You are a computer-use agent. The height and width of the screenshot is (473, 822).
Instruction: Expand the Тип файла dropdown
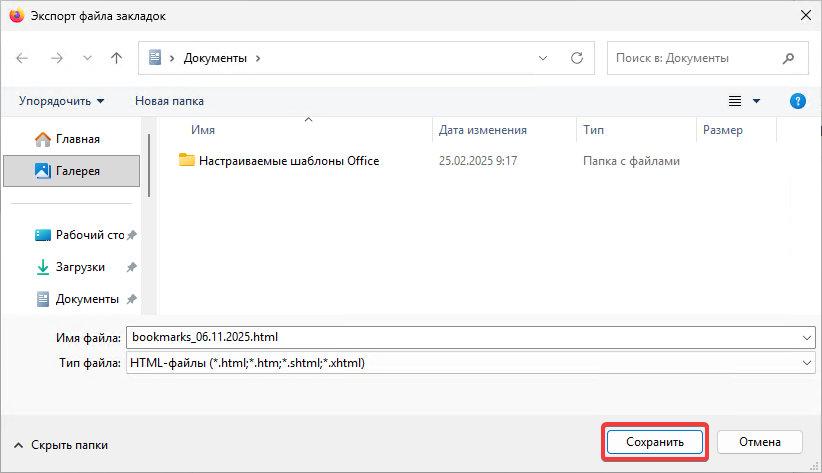807,363
